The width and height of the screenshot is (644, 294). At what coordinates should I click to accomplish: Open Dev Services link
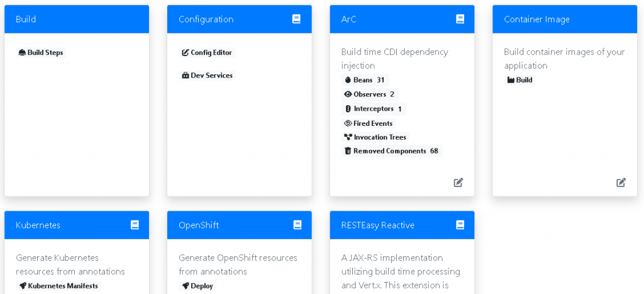tap(207, 76)
